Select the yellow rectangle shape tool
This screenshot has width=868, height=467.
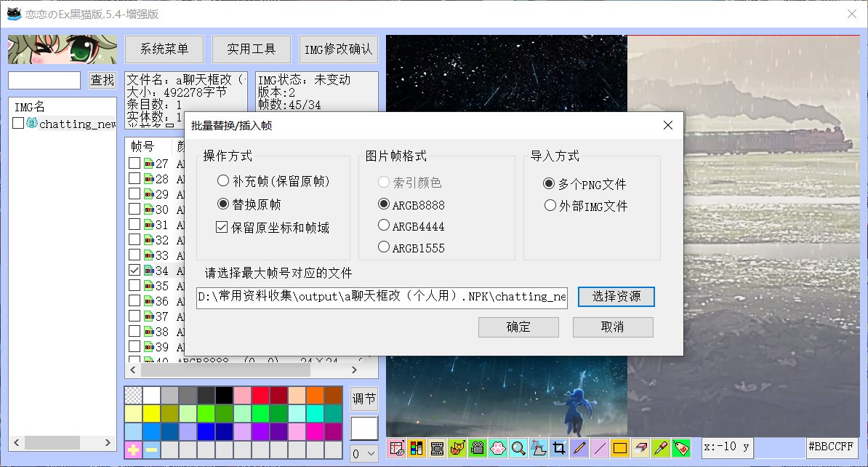pos(619,448)
